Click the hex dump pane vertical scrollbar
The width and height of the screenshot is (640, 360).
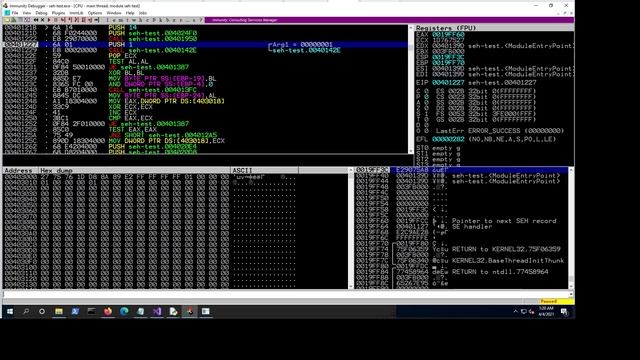(351, 228)
